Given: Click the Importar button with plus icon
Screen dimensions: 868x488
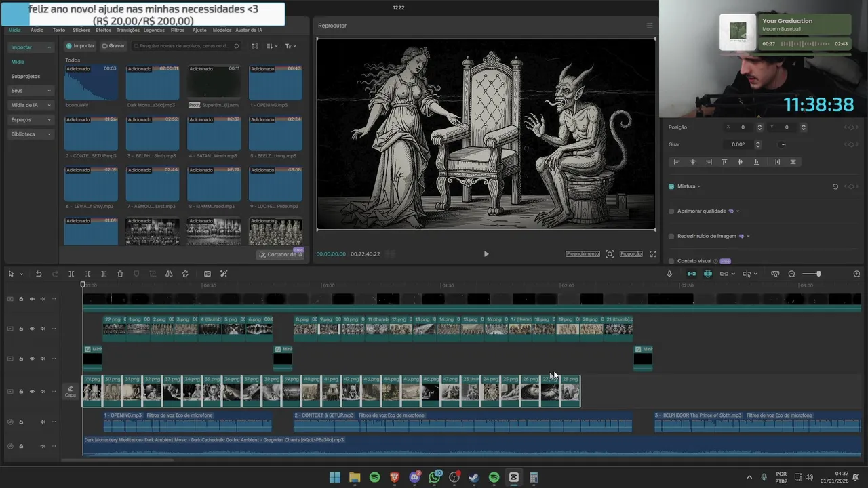Looking at the screenshot, I should click(x=79, y=46).
